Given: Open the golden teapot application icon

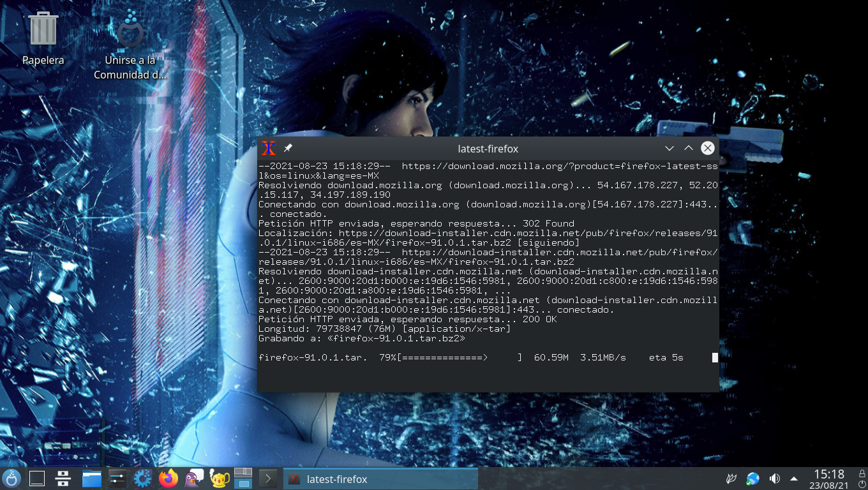Looking at the screenshot, I should pos(219,479).
